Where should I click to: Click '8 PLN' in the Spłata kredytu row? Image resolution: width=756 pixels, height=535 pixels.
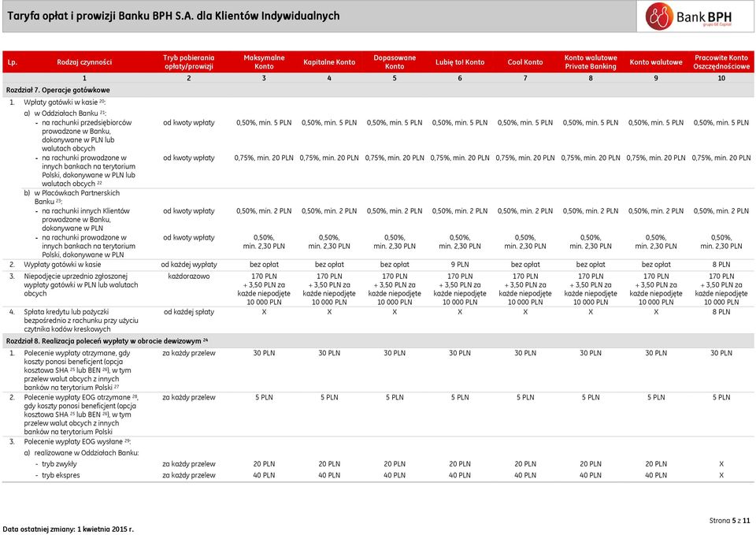(x=721, y=312)
